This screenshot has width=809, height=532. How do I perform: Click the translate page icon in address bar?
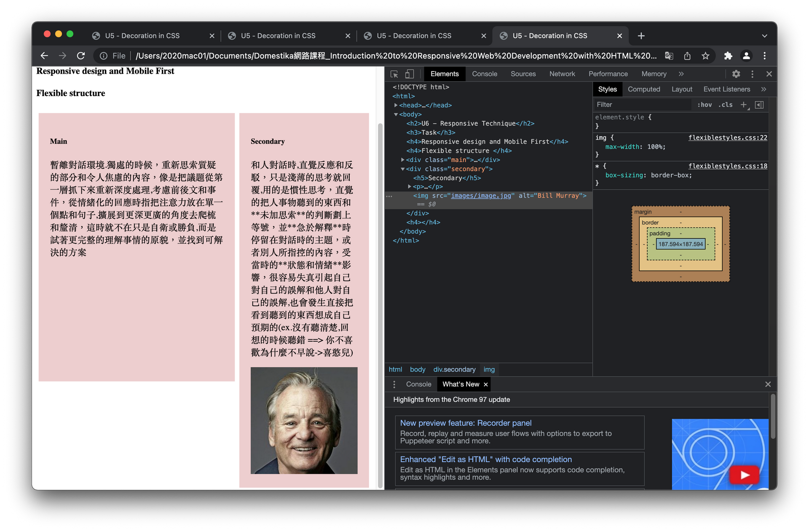click(669, 56)
